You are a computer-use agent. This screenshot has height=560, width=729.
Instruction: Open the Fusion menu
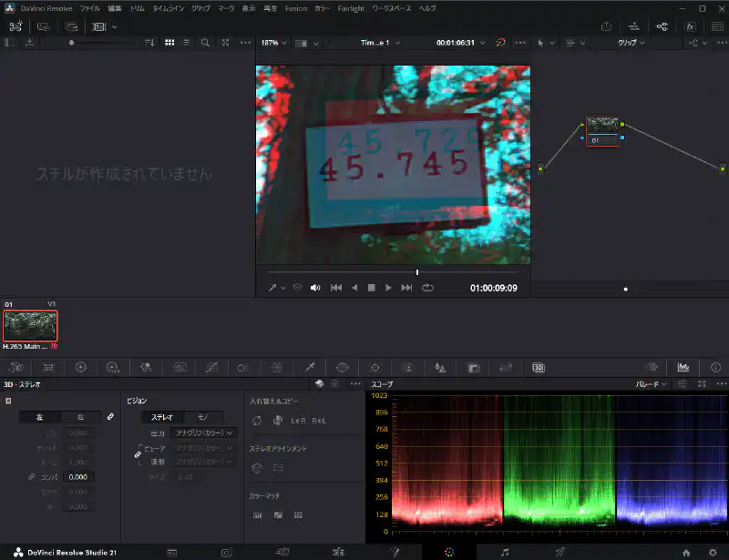[296, 8]
